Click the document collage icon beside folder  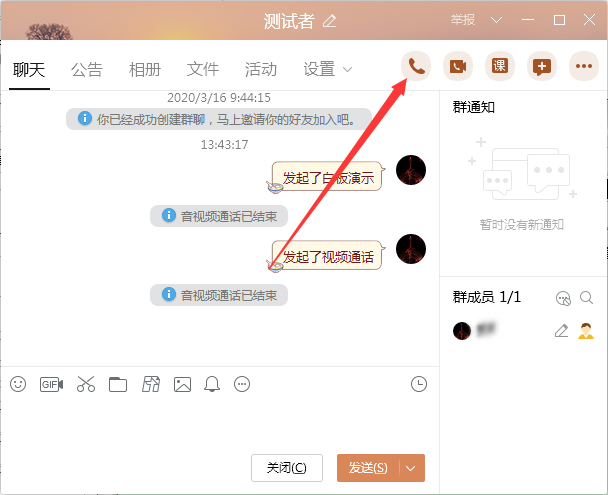click(151, 384)
